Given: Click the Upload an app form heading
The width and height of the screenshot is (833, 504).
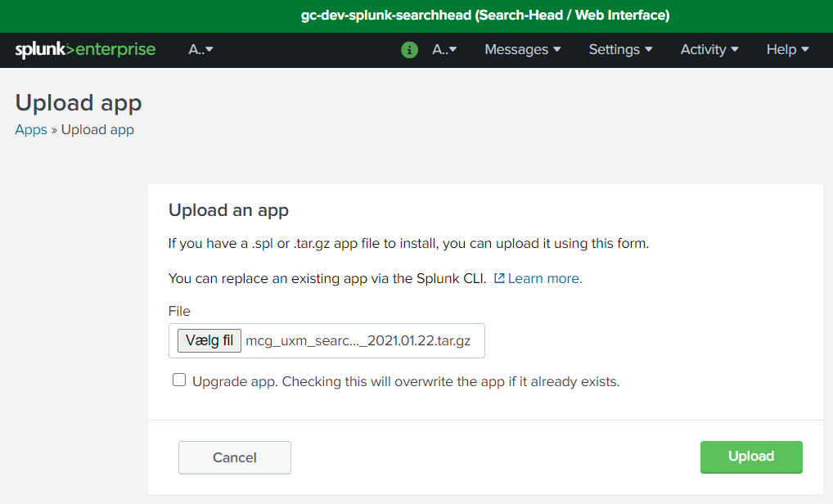Looking at the screenshot, I should pos(228,210).
